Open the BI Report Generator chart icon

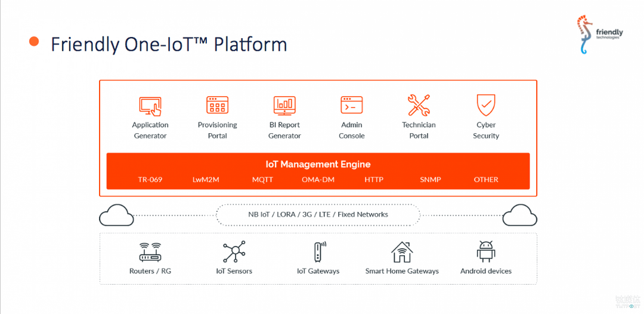pos(284,106)
